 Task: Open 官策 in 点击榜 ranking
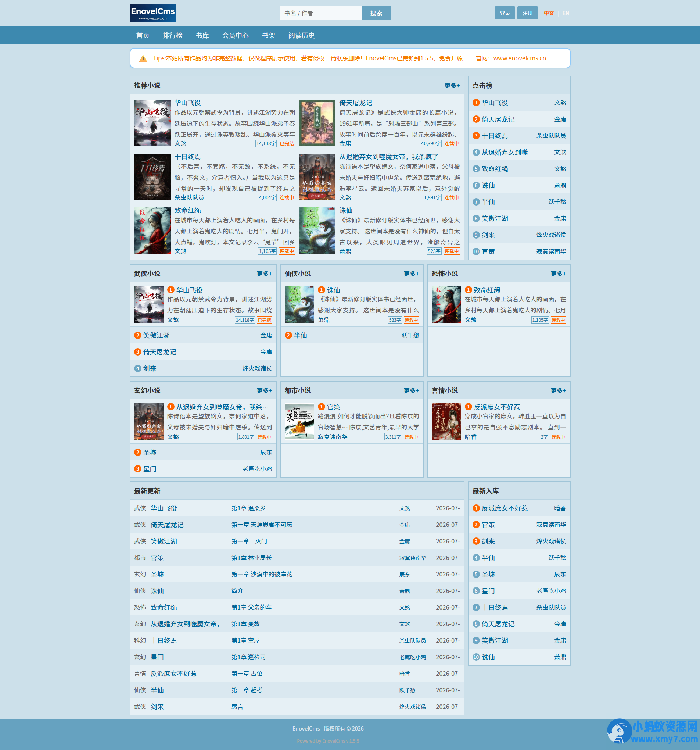(x=488, y=251)
